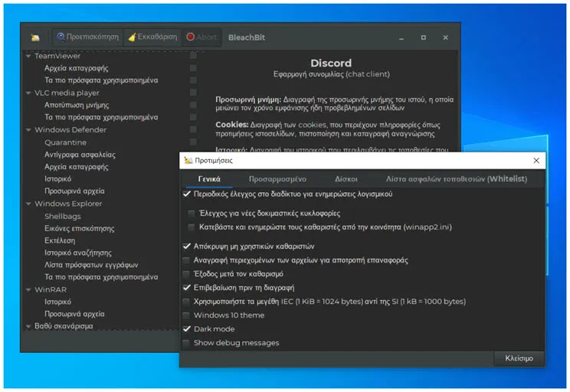Select Εικόνες επισκόπησης row

[x=79, y=228]
